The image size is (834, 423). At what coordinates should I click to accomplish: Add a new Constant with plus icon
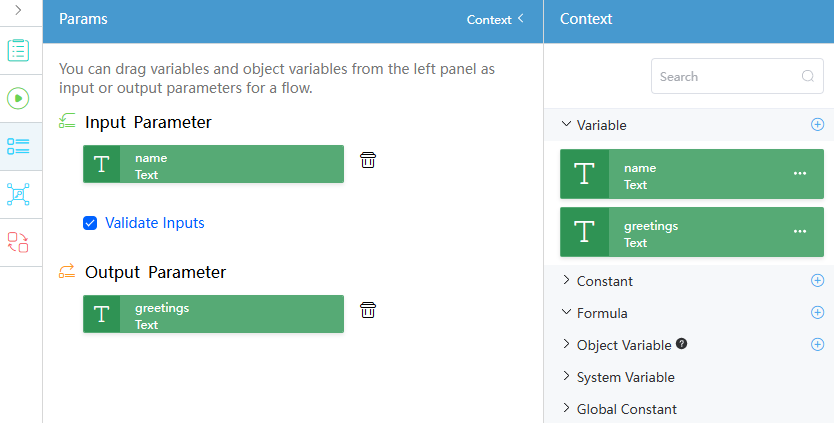coord(818,280)
